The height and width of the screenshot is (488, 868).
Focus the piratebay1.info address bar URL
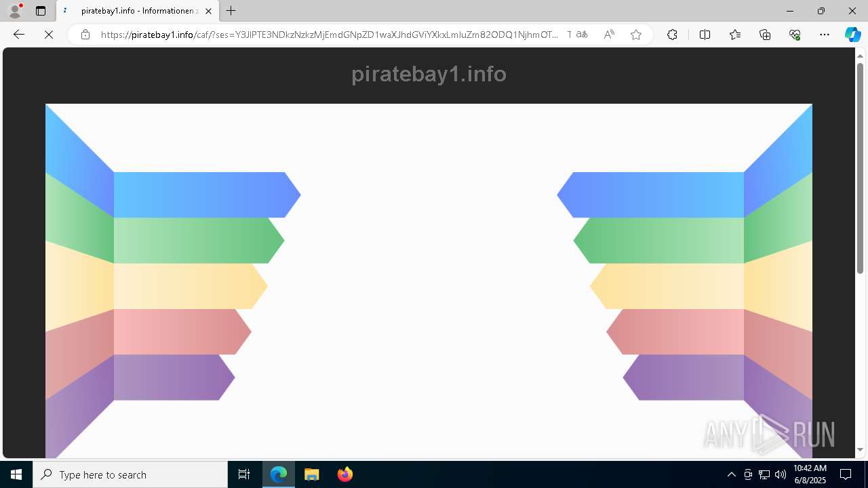330,35
